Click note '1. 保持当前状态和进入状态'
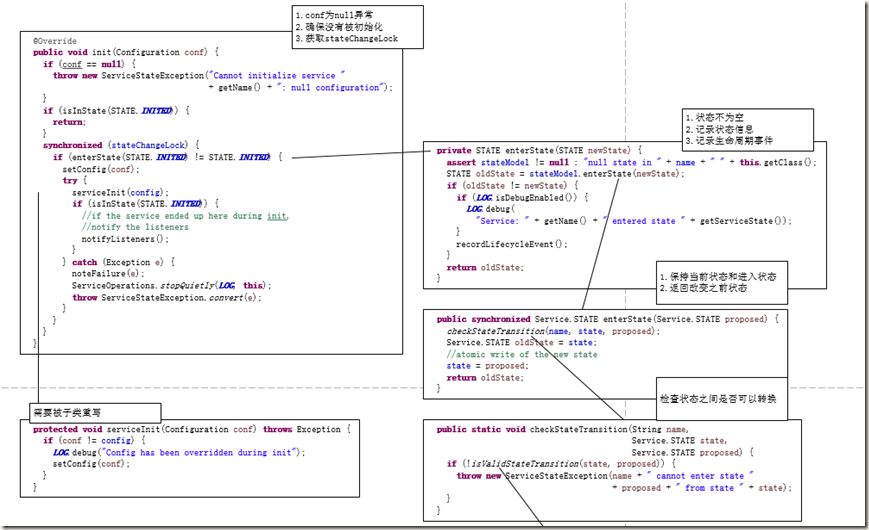This screenshot has width=869, height=530. point(718,276)
